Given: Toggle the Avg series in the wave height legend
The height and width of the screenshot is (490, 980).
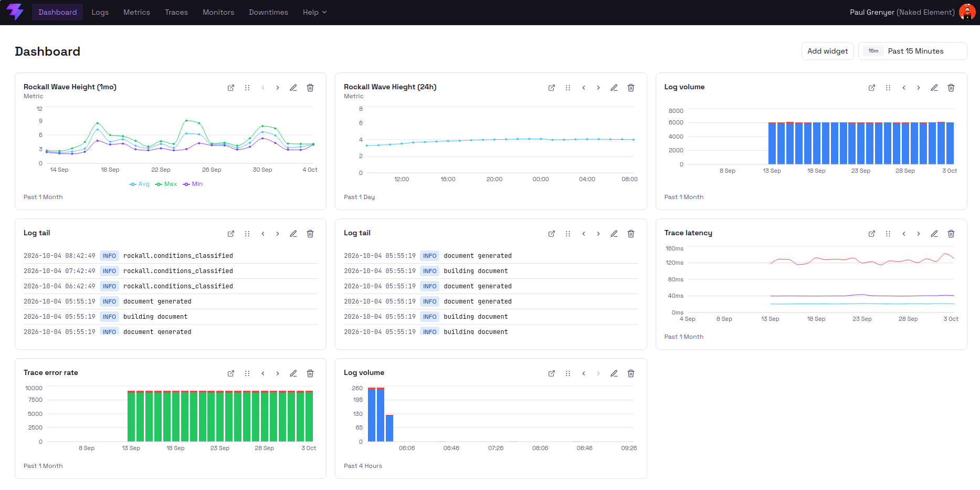Looking at the screenshot, I should 140,184.
